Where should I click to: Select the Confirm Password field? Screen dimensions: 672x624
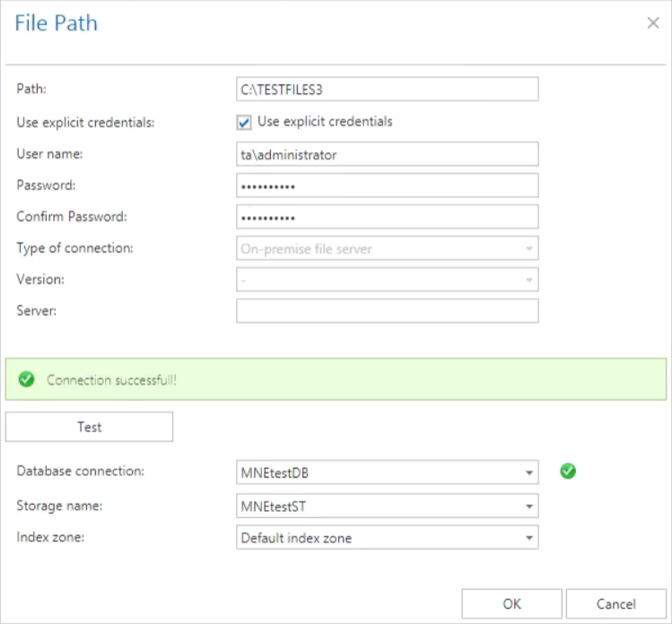pyautogui.click(x=387, y=217)
